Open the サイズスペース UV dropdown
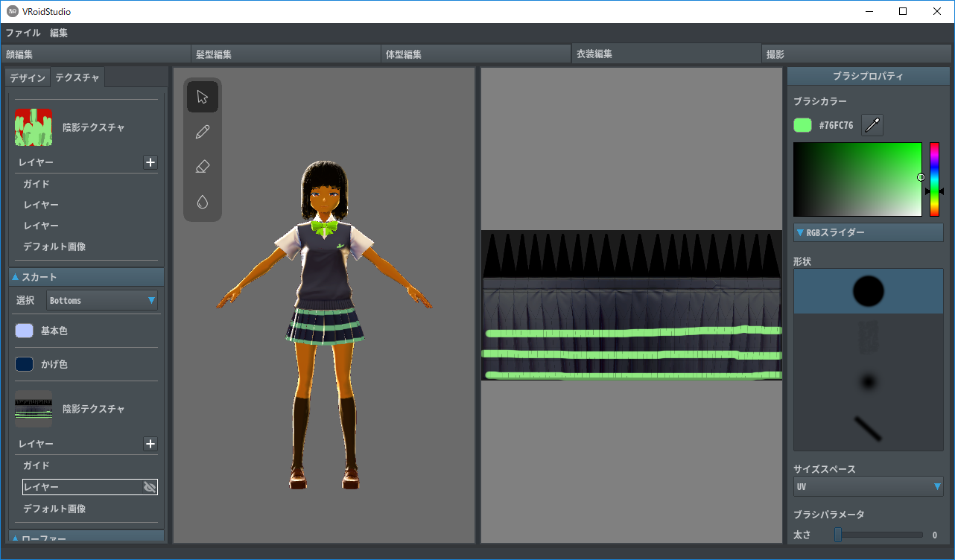Viewport: 955px width, 560px height. point(869,487)
